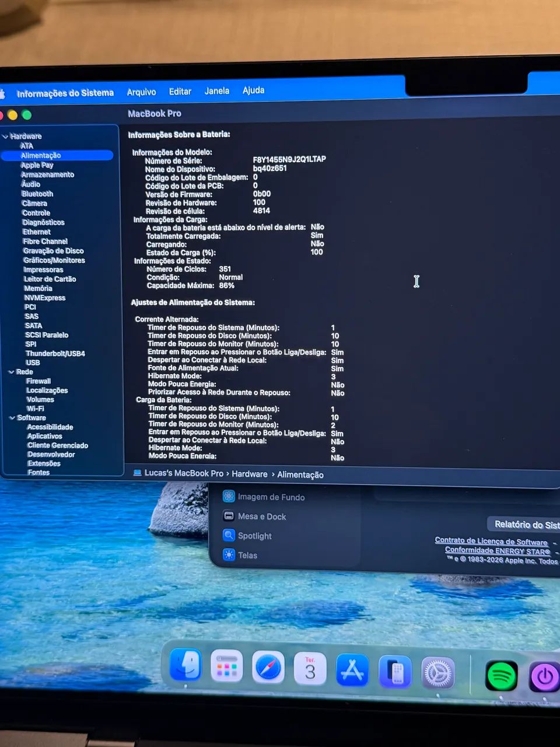Select Diagnósticos in the sidebar
The height and width of the screenshot is (747, 560).
44,222
